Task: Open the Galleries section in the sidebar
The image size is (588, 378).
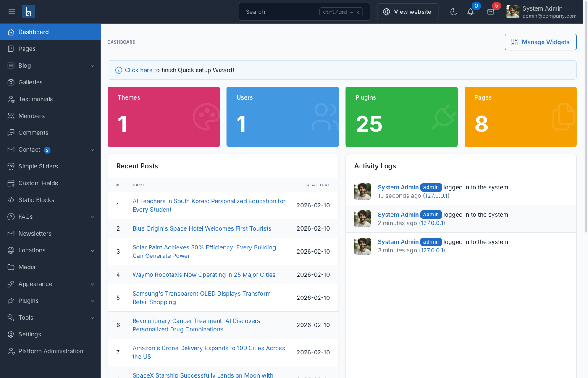Action: (x=30, y=82)
